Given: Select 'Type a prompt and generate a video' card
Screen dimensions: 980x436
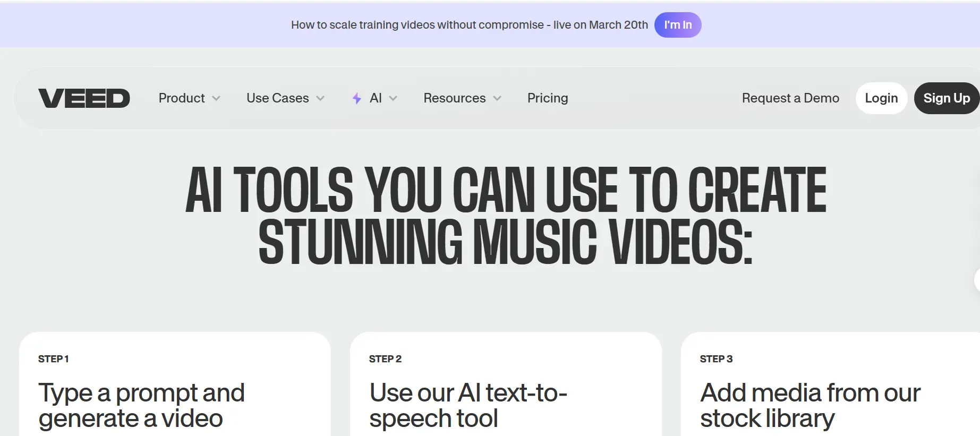Looking at the screenshot, I should pyautogui.click(x=175, y=384).
